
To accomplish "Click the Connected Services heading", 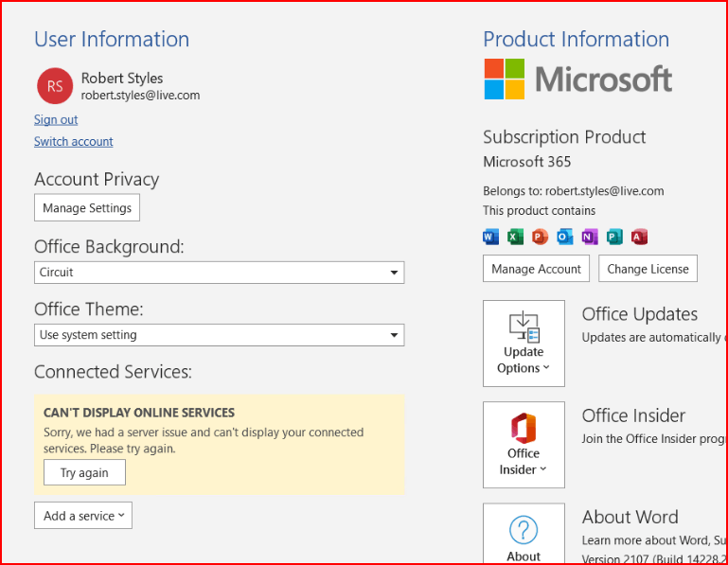I will coord(114,372).
